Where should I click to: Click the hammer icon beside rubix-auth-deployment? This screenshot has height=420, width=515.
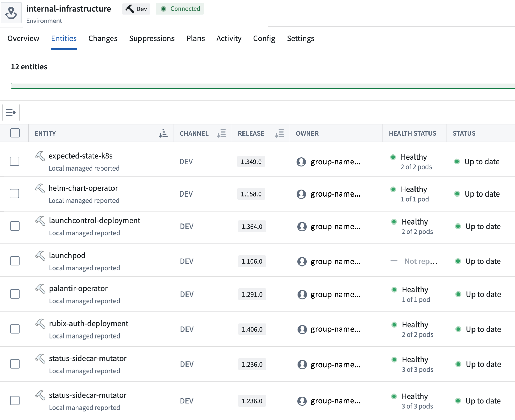[40, 323]
